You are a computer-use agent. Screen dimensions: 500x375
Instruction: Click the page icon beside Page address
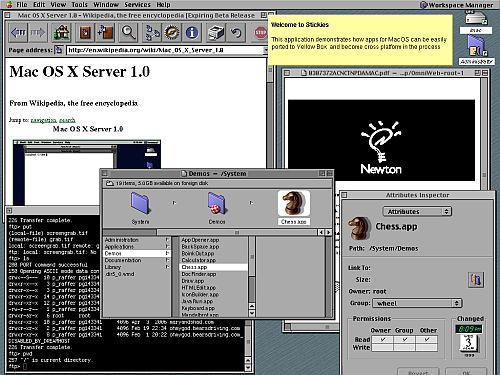pyautogui.click(x=59, y=50)
